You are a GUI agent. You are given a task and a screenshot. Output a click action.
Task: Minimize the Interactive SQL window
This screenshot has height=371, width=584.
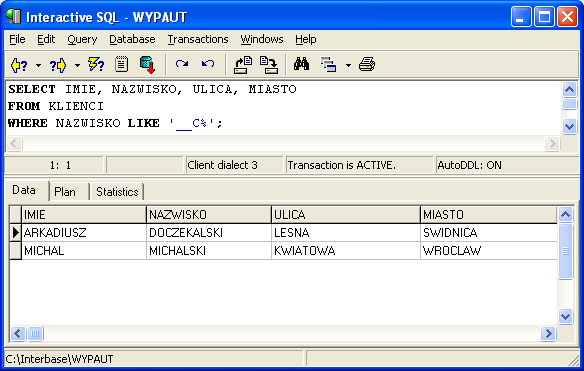[x=521, y=17]
